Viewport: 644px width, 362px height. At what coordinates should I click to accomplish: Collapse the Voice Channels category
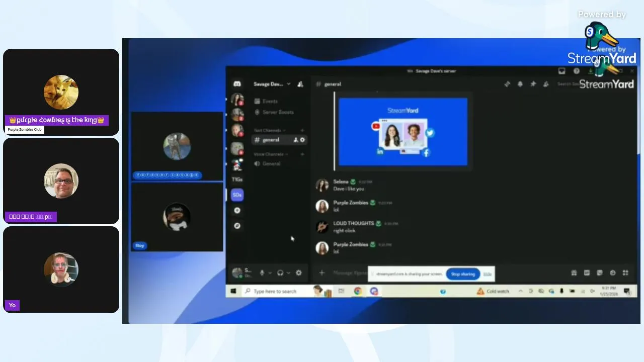point(271,154)
